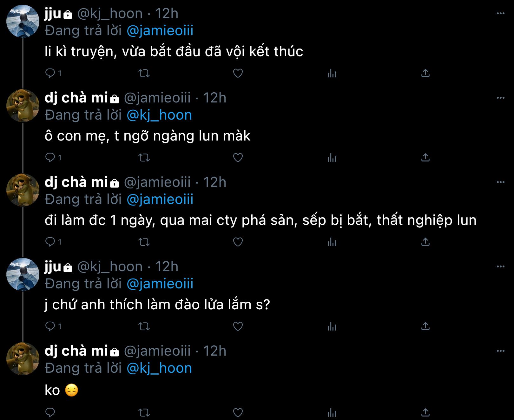The width and height of the screenshot is (514, 420).
Task: Share the "ô con mẹ" tweet
Action: pos(425,158)
